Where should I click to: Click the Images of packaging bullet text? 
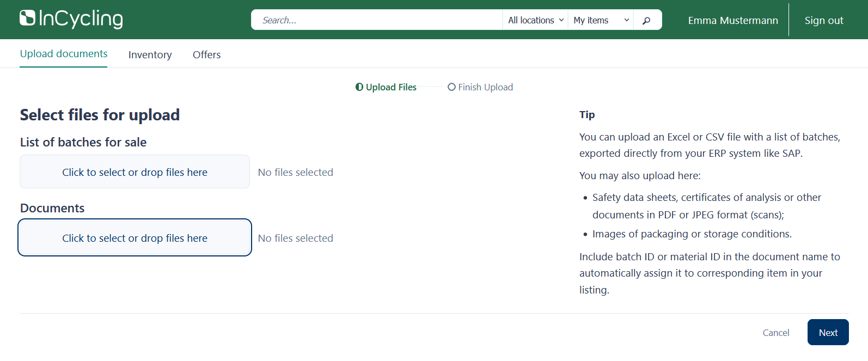coord(692,234)
